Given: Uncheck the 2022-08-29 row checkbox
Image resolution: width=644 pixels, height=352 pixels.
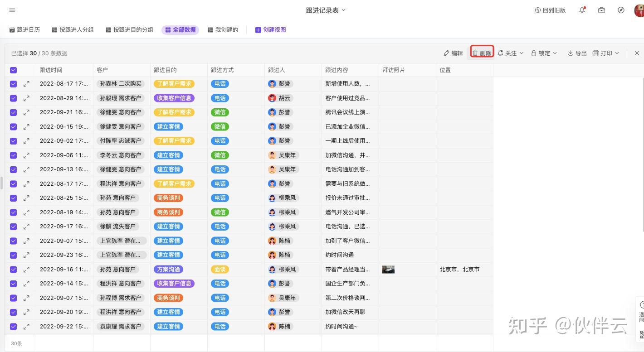Looking at the screenshot, I should (13, 98).
